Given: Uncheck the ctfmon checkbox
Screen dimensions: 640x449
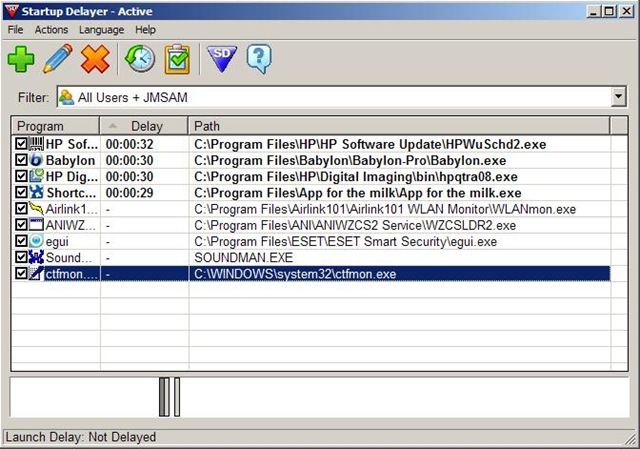Looking at the screenshot, I should (21, 273).
